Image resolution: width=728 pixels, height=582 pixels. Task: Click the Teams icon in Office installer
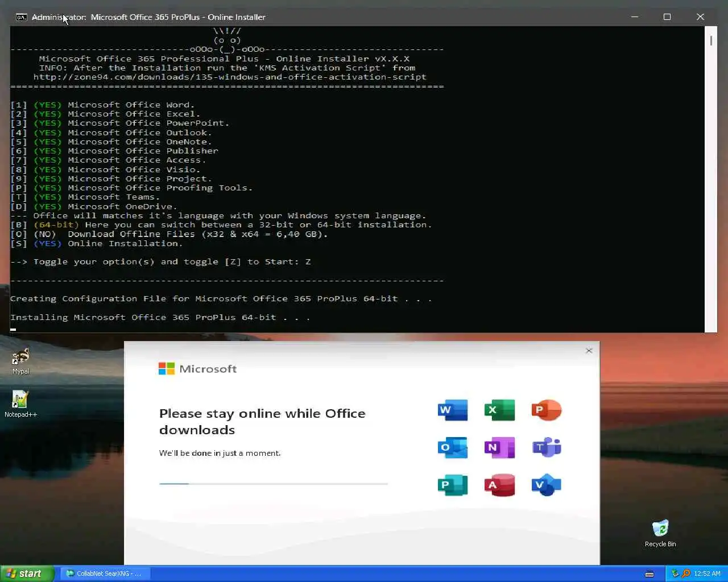[547, 447]
